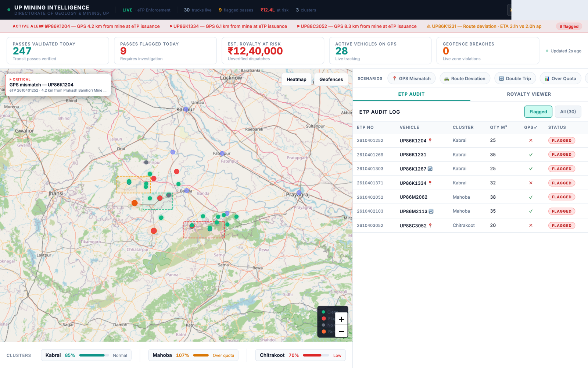Click the critical flag icon in the map popup

[11, 79]
